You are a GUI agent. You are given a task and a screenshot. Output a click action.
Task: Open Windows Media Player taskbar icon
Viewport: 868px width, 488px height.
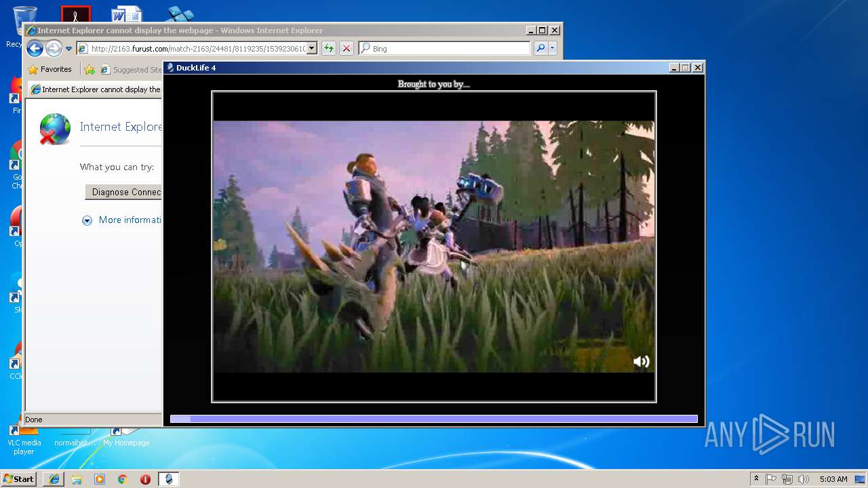pyautogui.click(x=100, y=479)
